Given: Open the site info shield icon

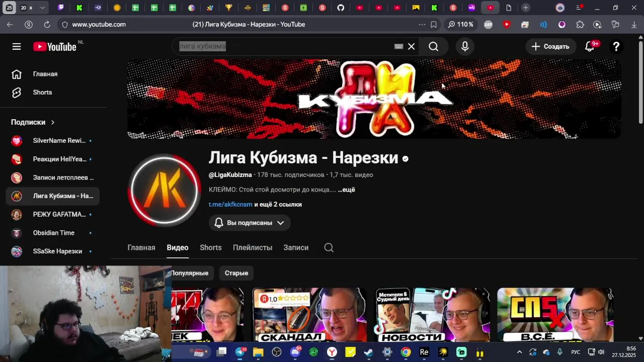Looking at the screenshot, I should click(64, 24).
